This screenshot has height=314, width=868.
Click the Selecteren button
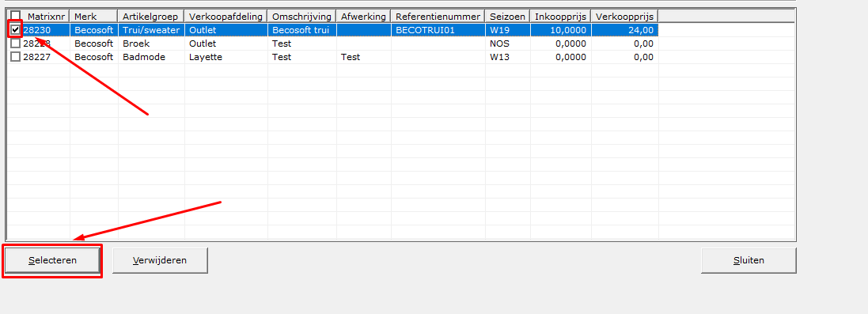tap(52, 260)
